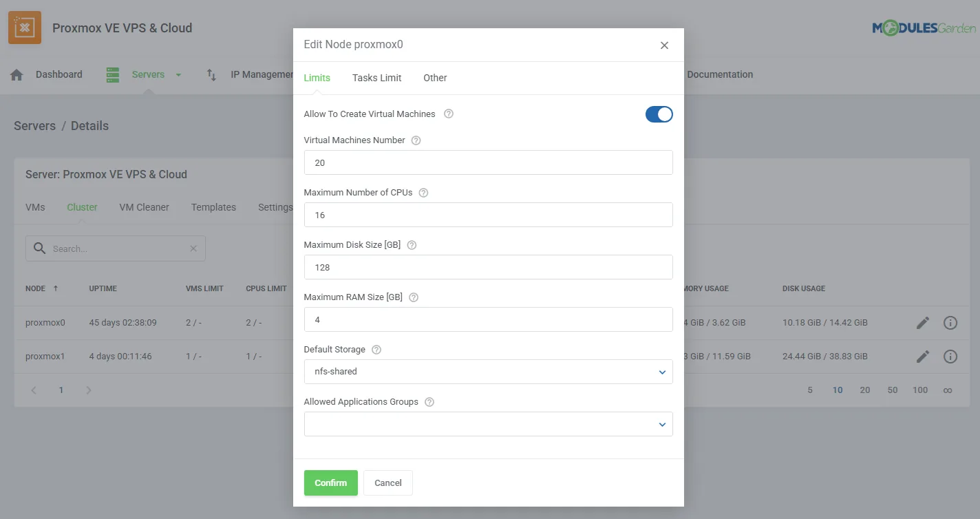Viewport: 980px width, 519px height.
Task: Clear the node search field
Action: 193,248
